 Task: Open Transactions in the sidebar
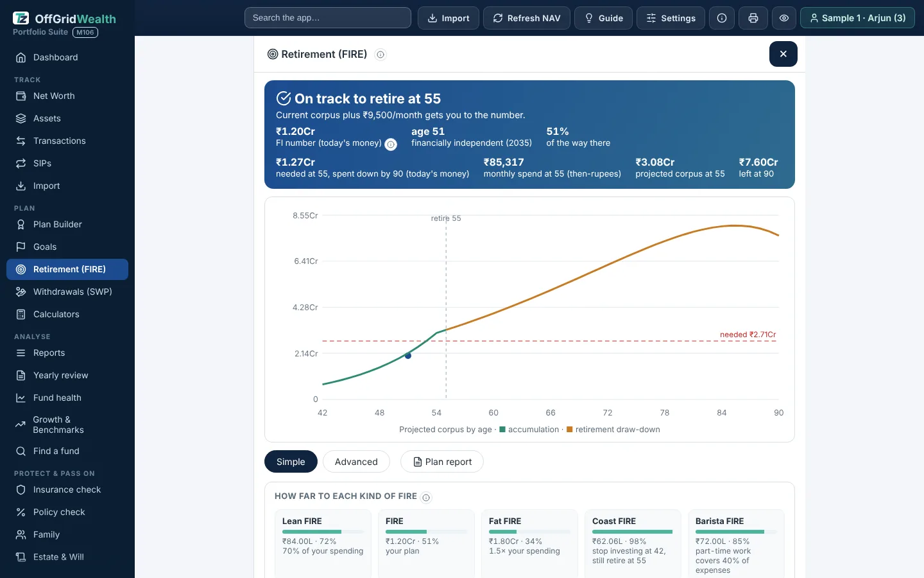tap(67, 141)
